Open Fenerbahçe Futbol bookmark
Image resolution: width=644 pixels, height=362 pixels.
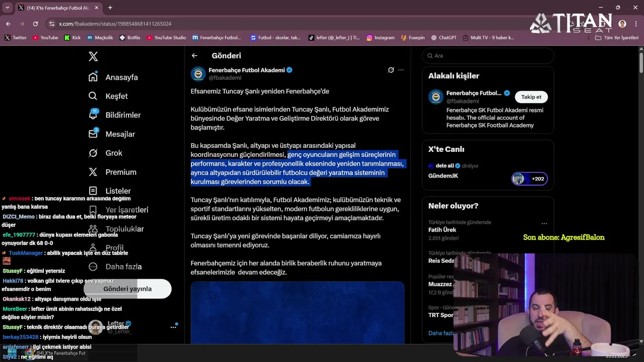(217, 38)
